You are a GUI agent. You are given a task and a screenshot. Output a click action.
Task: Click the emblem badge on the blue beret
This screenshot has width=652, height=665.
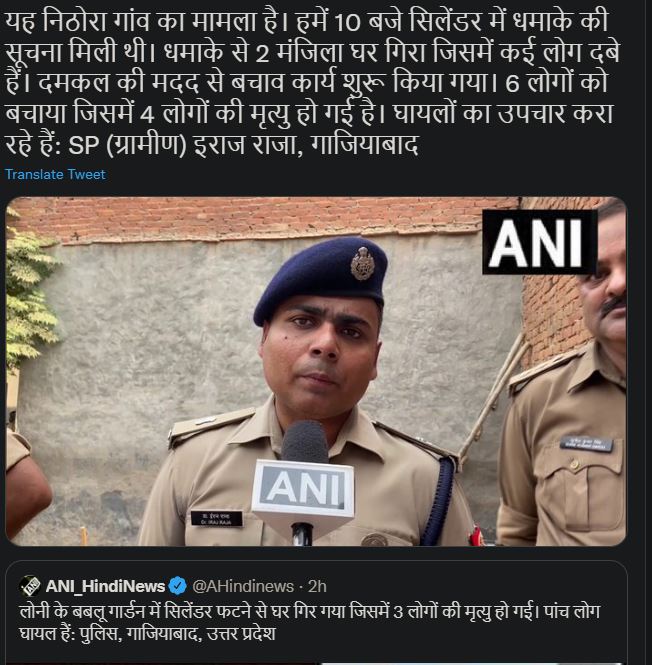(x=362, y=263)
